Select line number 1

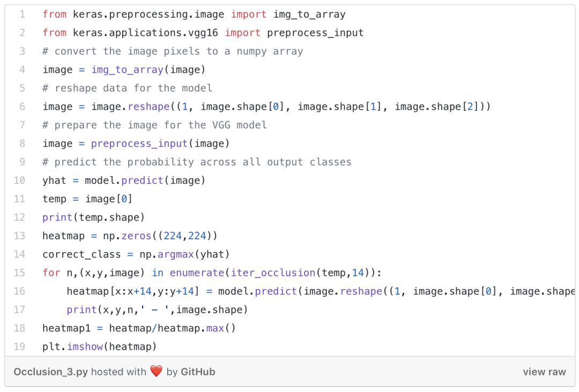(x=22, y=14)
